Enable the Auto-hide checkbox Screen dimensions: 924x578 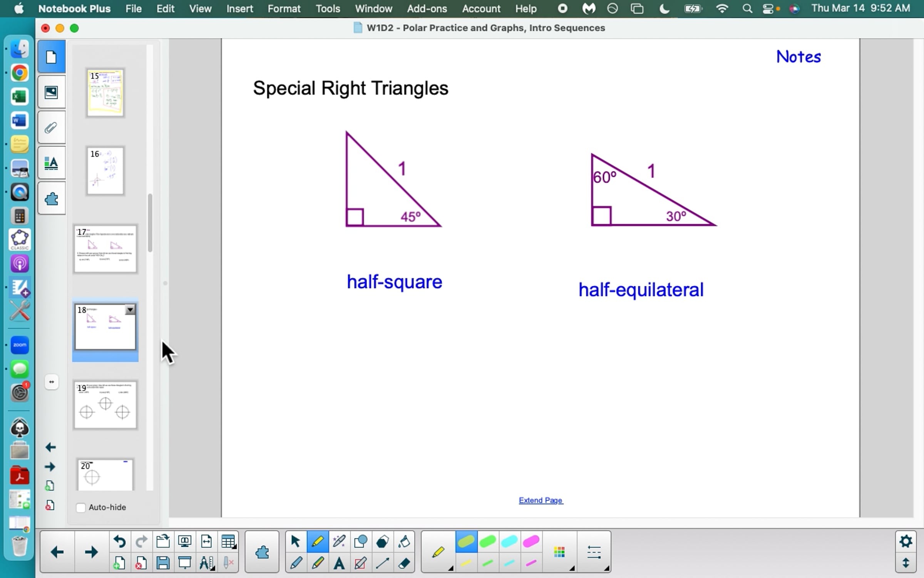click(x=81, y=507)
